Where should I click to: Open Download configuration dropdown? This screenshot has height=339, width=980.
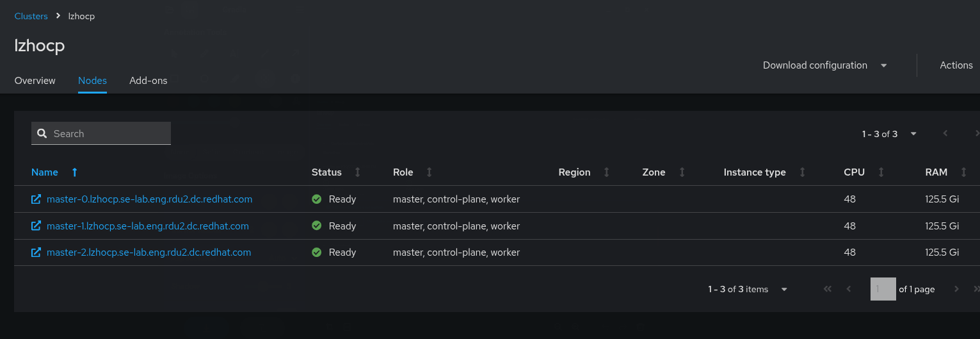point(824,65)
